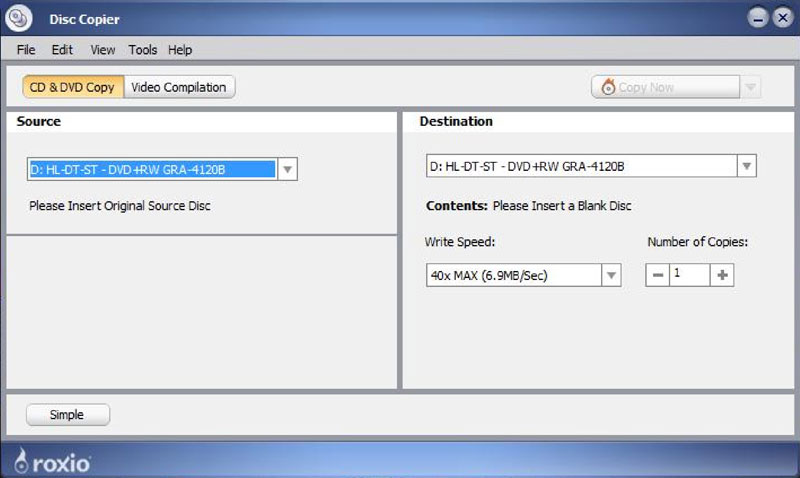Click the Number of Copies value field

coord(690,275)
